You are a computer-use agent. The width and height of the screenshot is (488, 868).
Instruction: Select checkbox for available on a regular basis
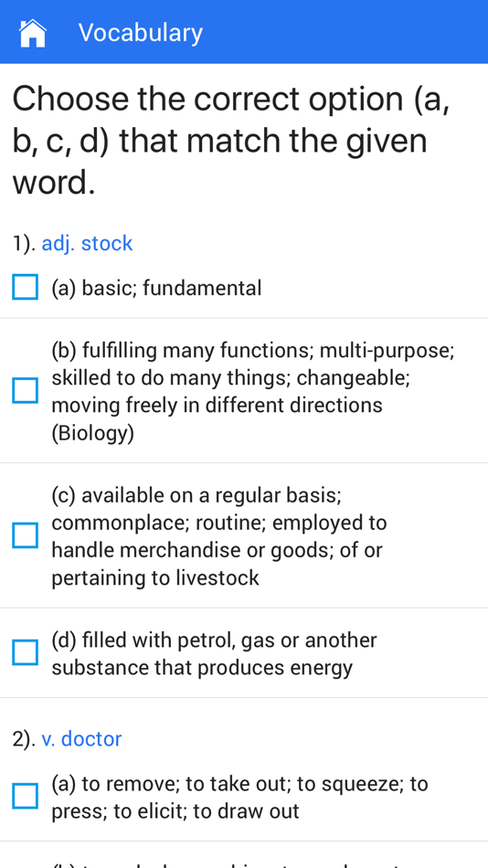[26, 535]
